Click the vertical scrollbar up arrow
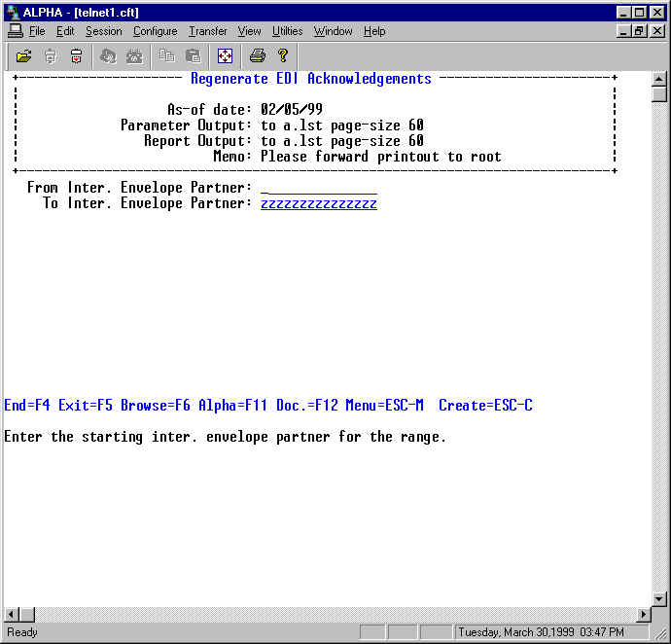This screenshot has width=671, height=644. tap(659, 80)
